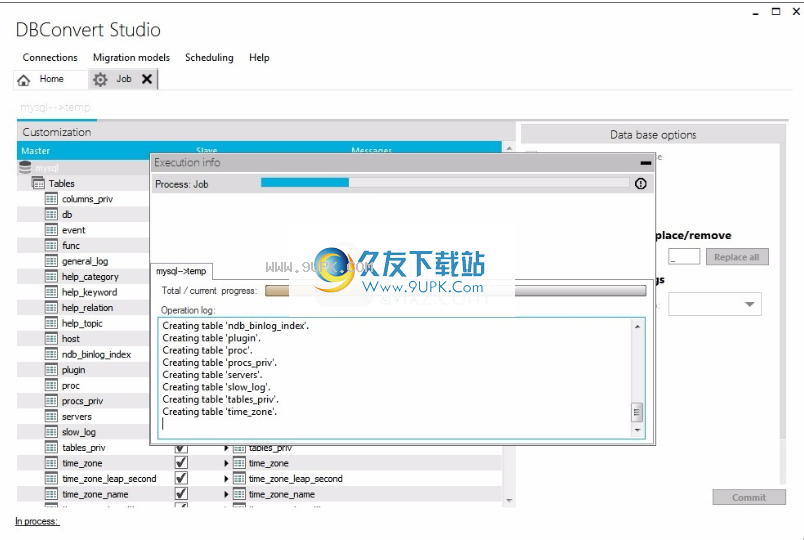The width and height of the screenshot is (804, 540).
Task: Toggle the time_zone_name checkbox
Action: (x=181, y=494)
